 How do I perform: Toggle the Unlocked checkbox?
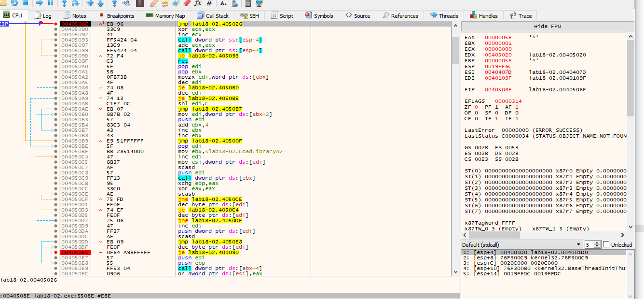coord(606,244)
